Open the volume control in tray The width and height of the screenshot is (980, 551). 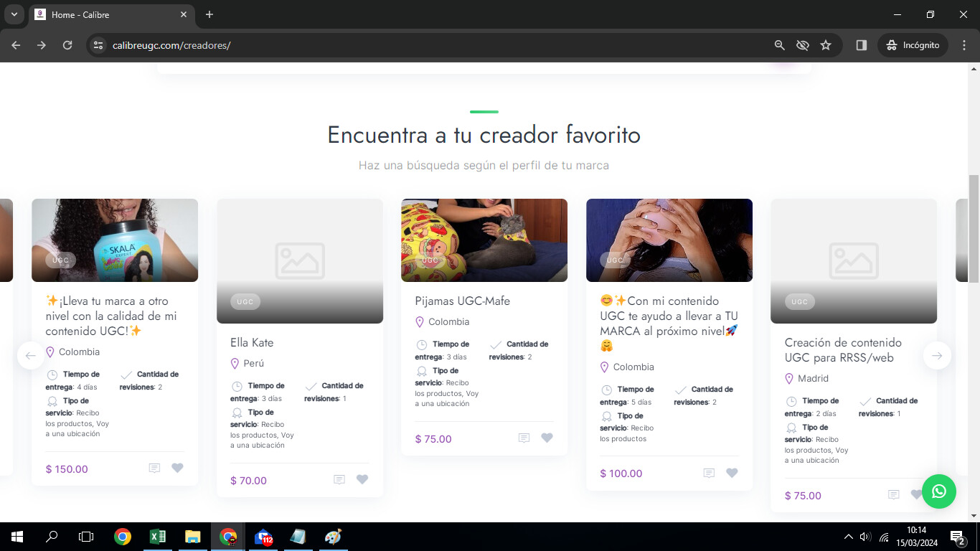pos(865,536)
